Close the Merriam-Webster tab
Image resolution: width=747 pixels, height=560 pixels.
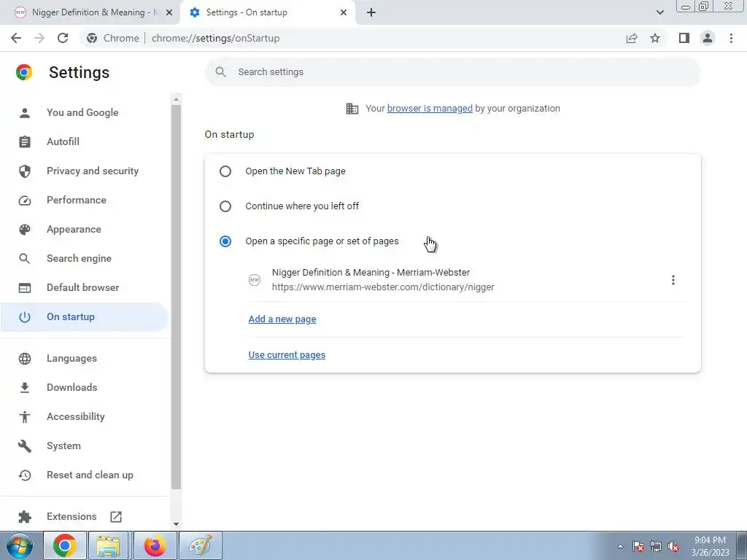169,12
